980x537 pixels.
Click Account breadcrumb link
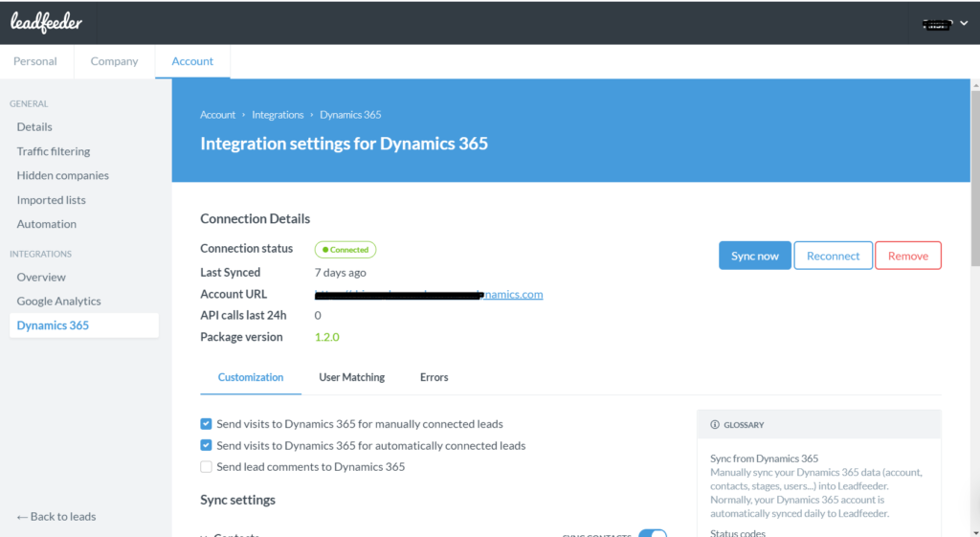click(x=217, y=115)
